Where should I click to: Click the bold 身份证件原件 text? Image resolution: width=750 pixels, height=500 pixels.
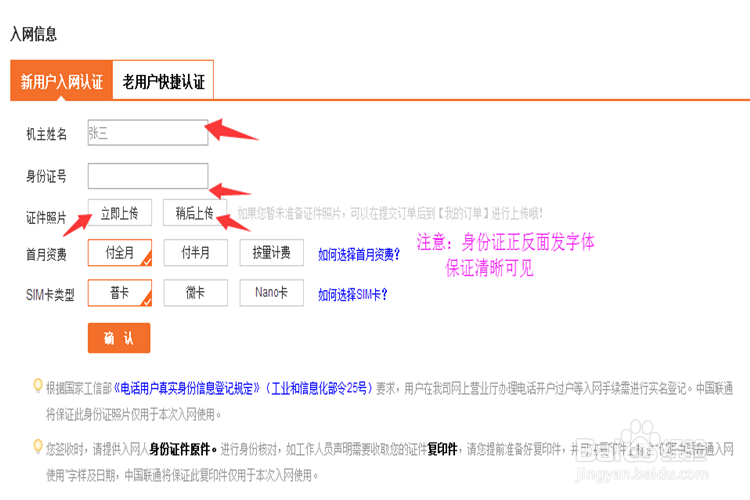click(180, 449)
